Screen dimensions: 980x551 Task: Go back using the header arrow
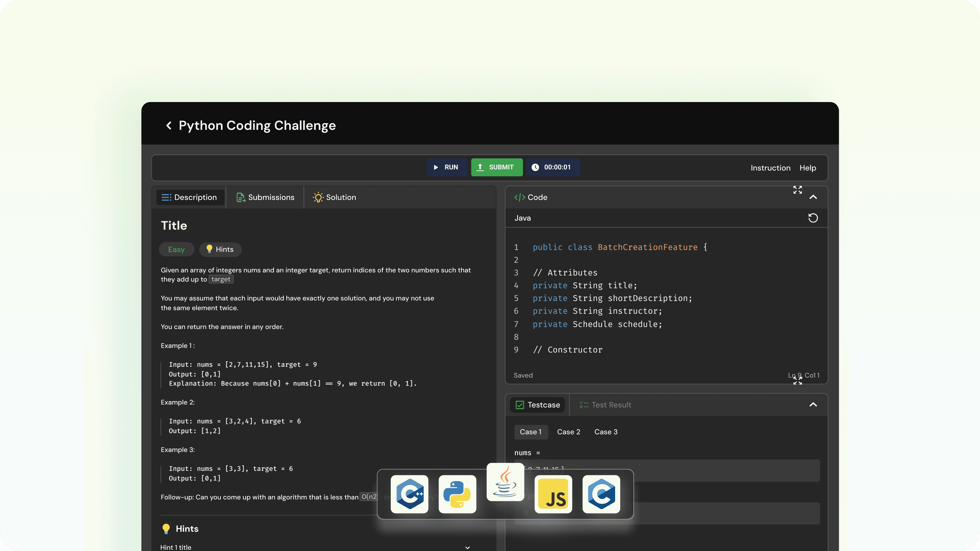(169, 126)
